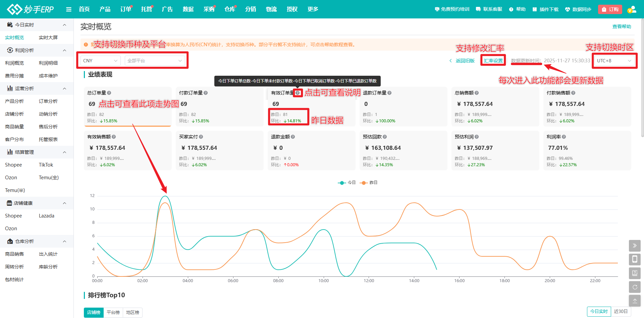Open the CNY currency dropdown
Screen dimensions: 644x318
(x=100, y=61)
